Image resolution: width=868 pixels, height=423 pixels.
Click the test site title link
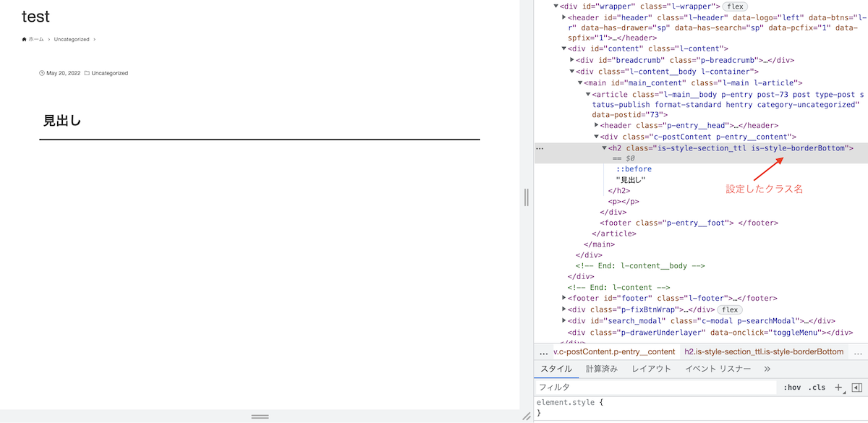tap(35, 16)
